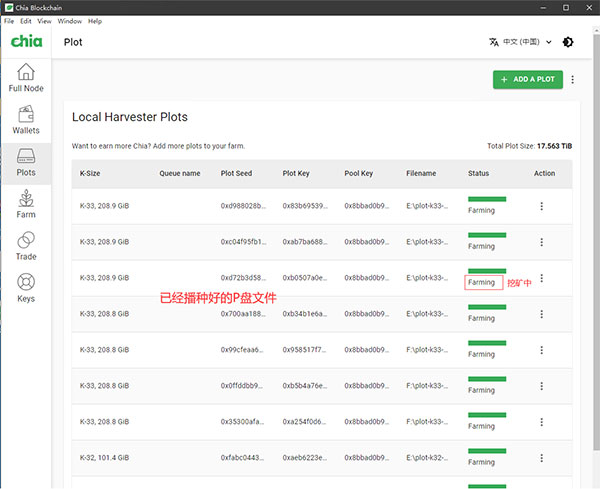Image resolution: width=600 pixels, height=489 pixels.
Task: Open the Trade section
Action: 26,246
